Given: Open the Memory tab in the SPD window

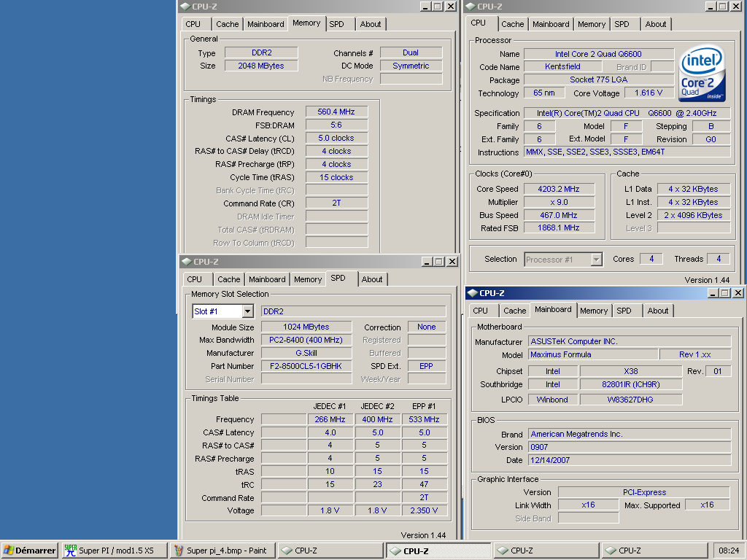Looking at the screenshot, I should pos(308,279).
